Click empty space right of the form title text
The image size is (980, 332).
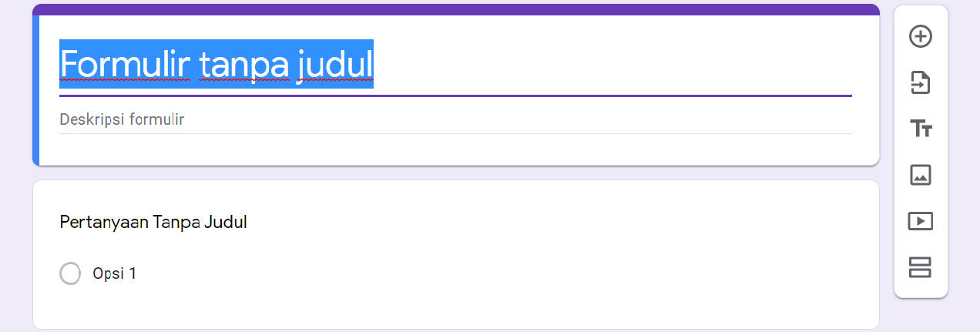pos(616,64)
